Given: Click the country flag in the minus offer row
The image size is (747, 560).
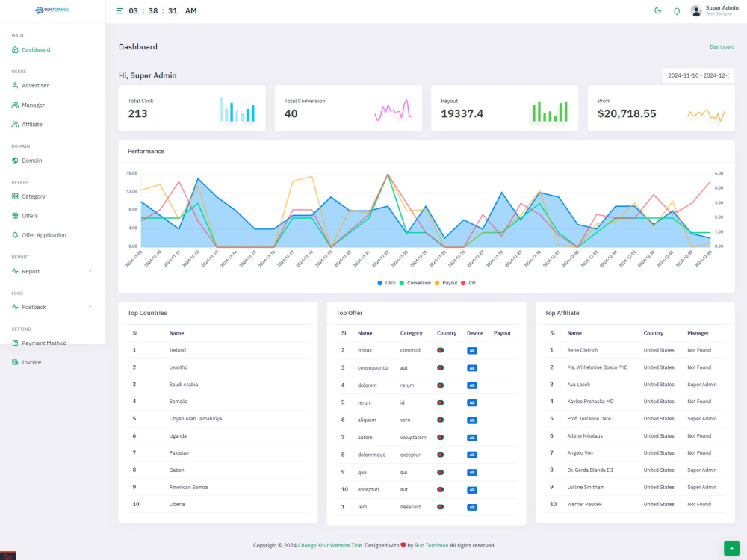Looking at the screenshot, I should click(x=440, y=350).
